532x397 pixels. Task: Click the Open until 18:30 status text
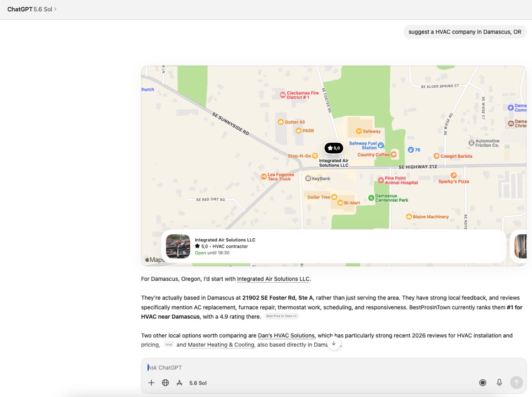click(x=212, y=253)
